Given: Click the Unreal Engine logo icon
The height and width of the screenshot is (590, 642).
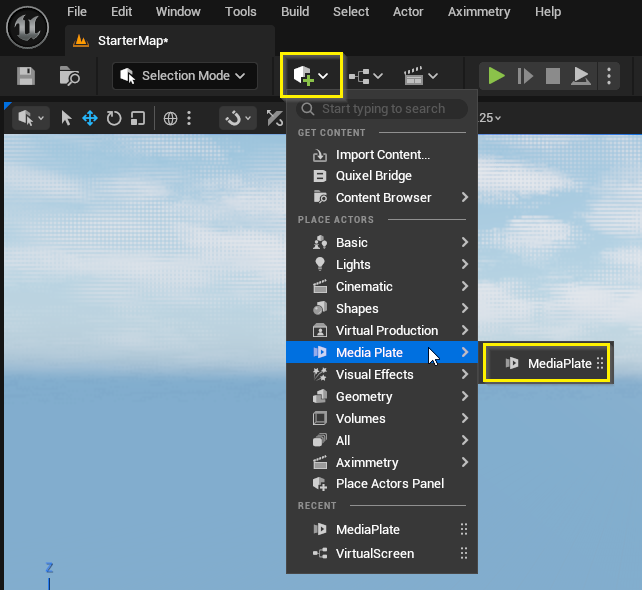Looking at the screenshot, I should click(29, 26).
